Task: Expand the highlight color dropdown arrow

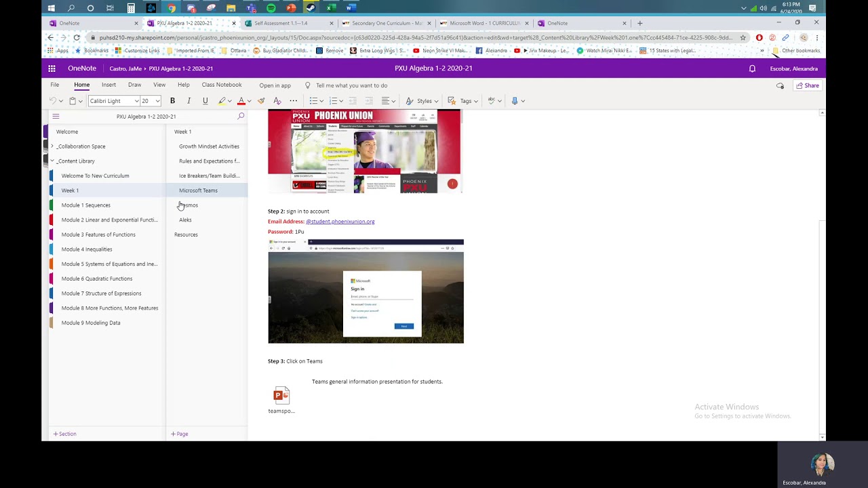Action: point(230,101)
